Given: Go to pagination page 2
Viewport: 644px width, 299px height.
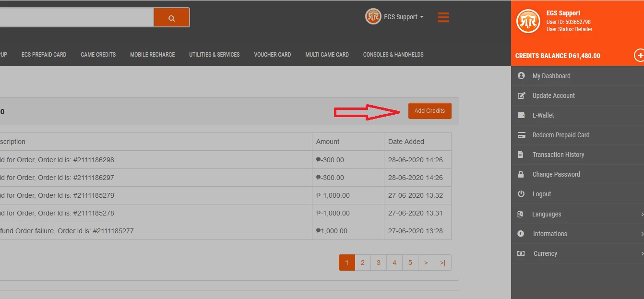Looking at the screenshot, I should (363, 263).
